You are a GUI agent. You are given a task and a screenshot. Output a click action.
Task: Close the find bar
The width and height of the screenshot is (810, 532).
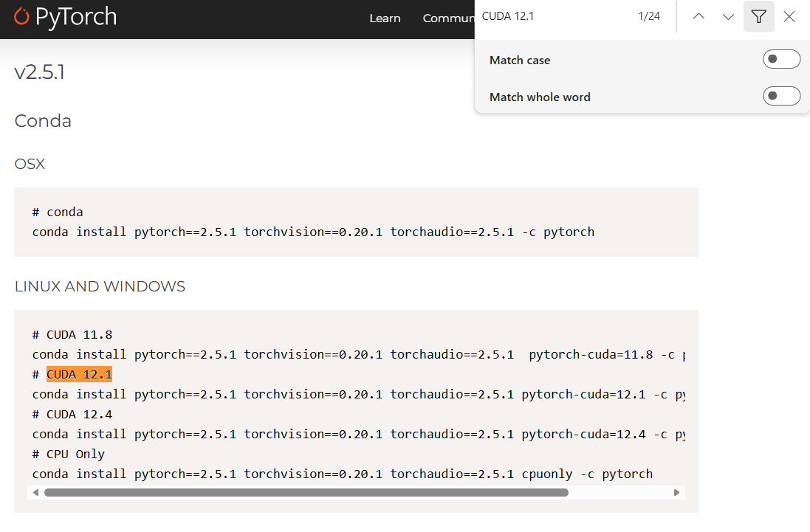789,16
